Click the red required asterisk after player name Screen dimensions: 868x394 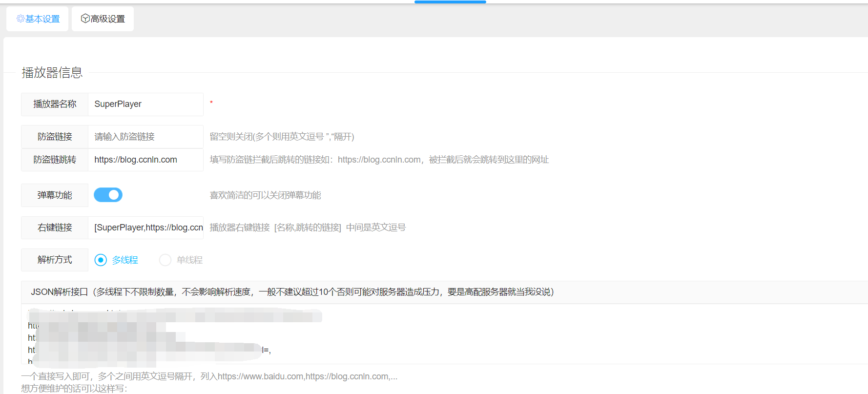coord(211,103)
